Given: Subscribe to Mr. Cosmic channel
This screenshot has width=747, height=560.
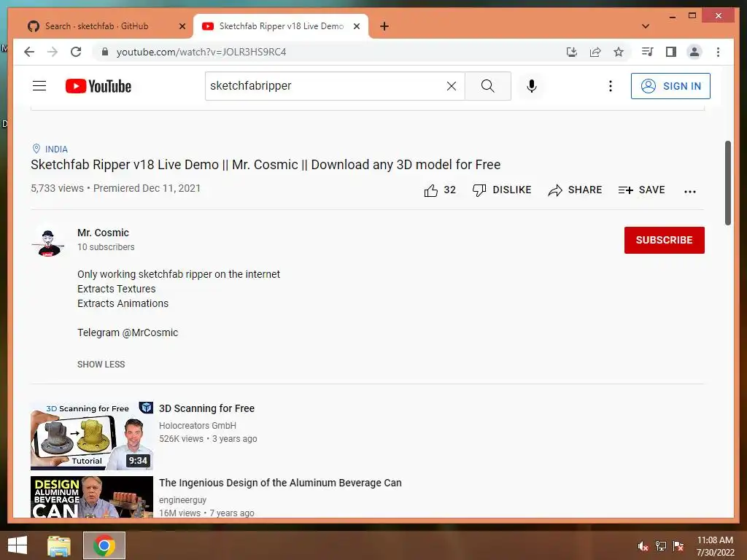Looking at the screenshot, I should tap(664, 240).
